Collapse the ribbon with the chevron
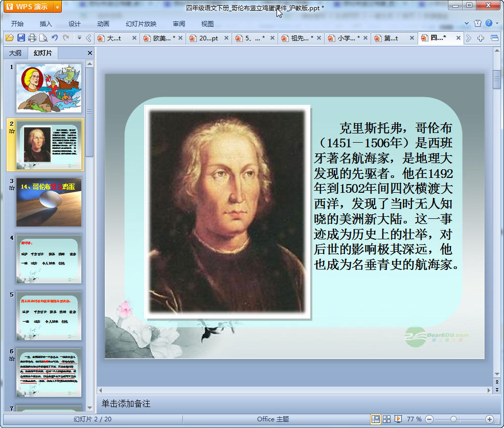The image size is (504, 428). click(x=467, y=23)
